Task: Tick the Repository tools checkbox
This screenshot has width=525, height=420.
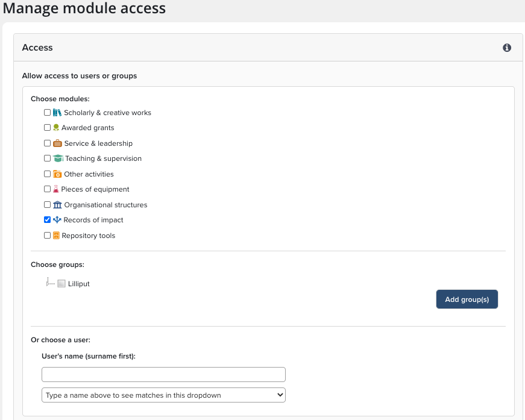Action: click(48, 236)
